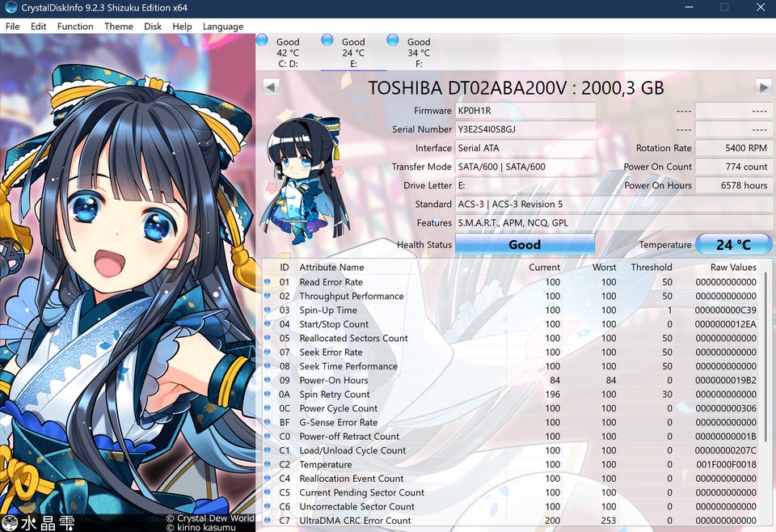This screenshot has width=776, height=532.
Task: Click the blue status orb for F: disk
Action: 393,40
